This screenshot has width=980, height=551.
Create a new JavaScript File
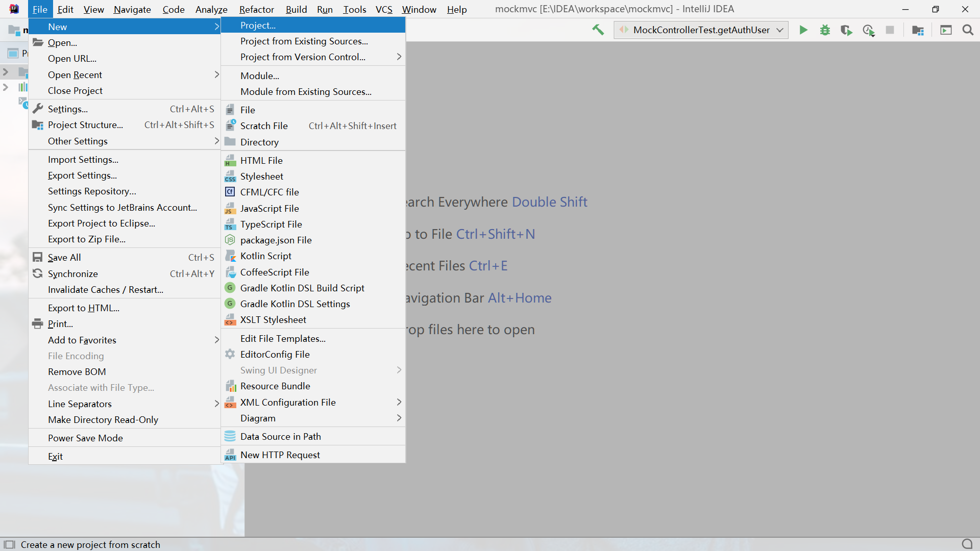click(313, 208)
